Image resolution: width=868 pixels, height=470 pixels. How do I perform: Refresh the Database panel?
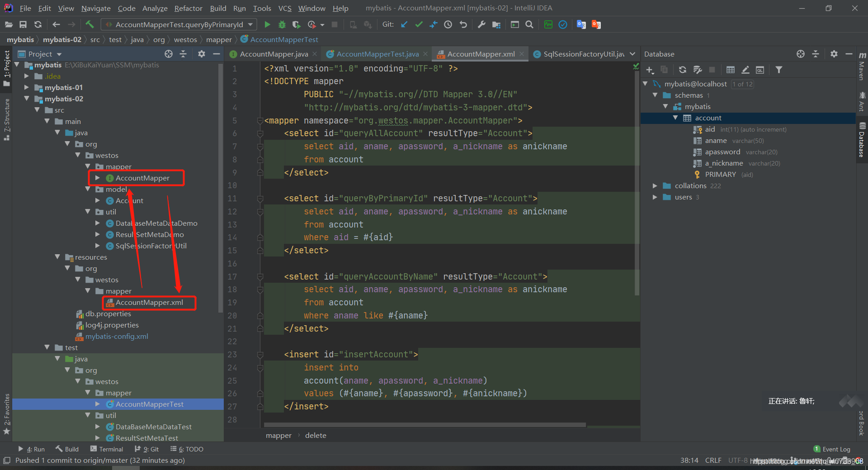pos(683,70)
